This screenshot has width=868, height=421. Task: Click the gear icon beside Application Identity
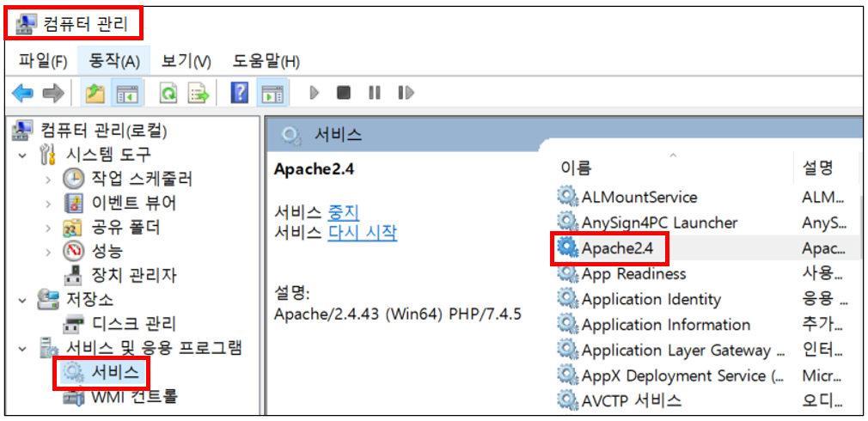click(567, 299)
